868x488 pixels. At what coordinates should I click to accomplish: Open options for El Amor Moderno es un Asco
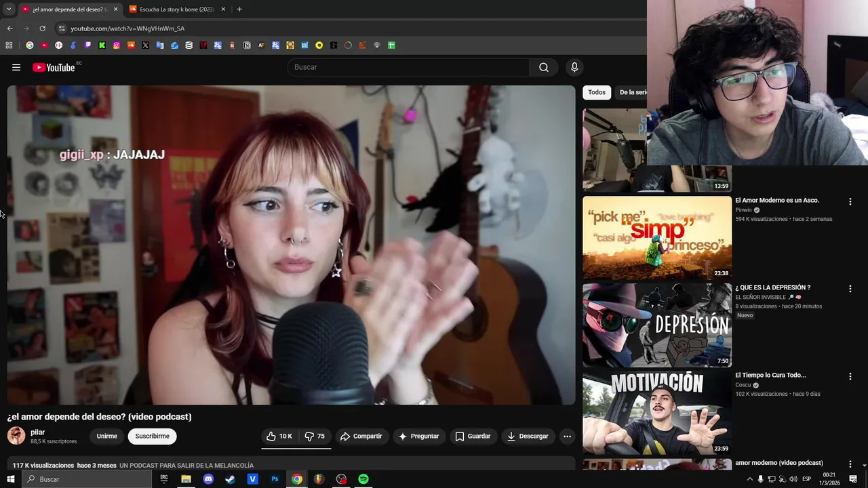pyautogui.click(x=850, y=201)
